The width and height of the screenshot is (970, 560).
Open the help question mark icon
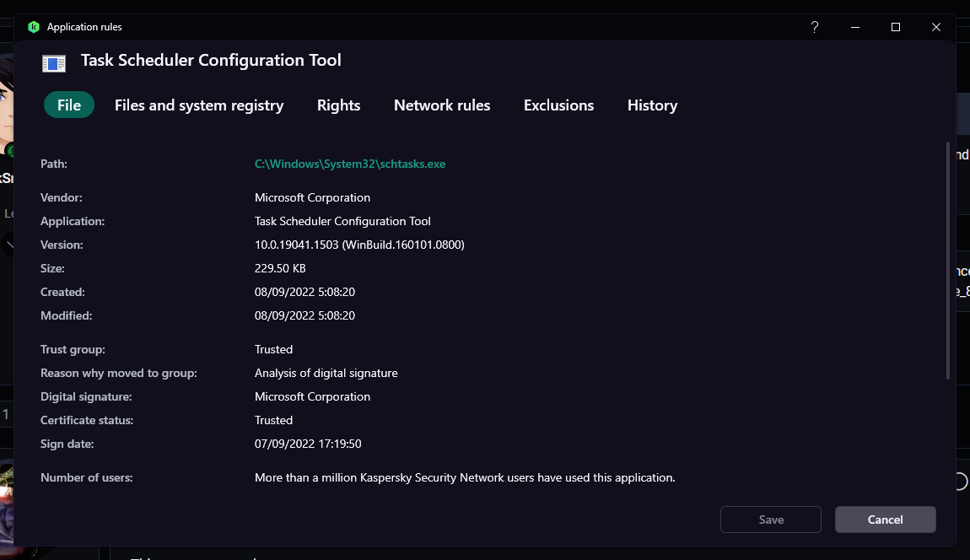[x=814, y=27]
